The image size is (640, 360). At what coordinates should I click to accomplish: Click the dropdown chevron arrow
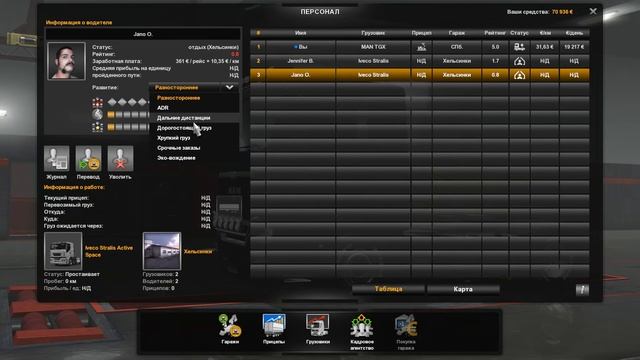click(x=229, y=87)
